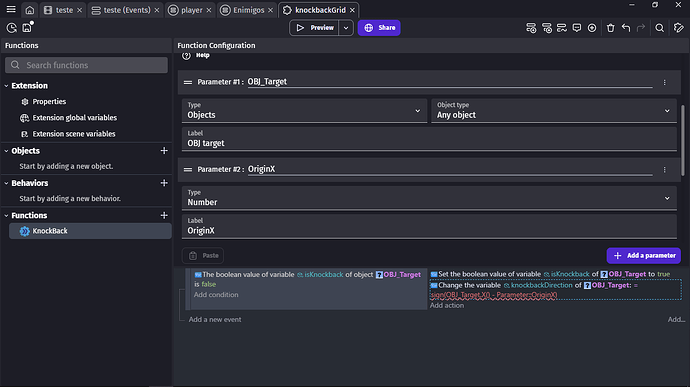Viewport: 690px width, 387px height.
Task: Open the hamburger main menu
Action: 11,9
